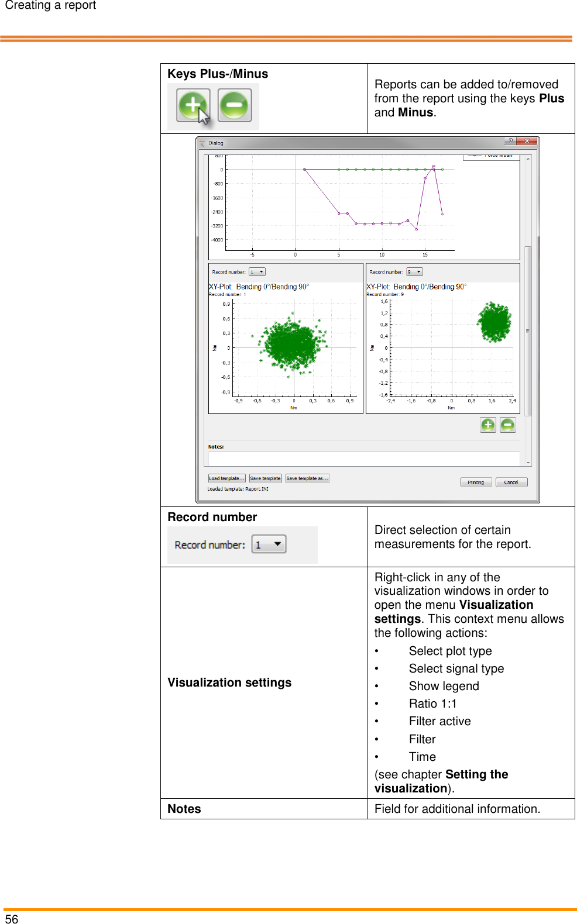Click the large green Minus key icon

pos(235,105)
